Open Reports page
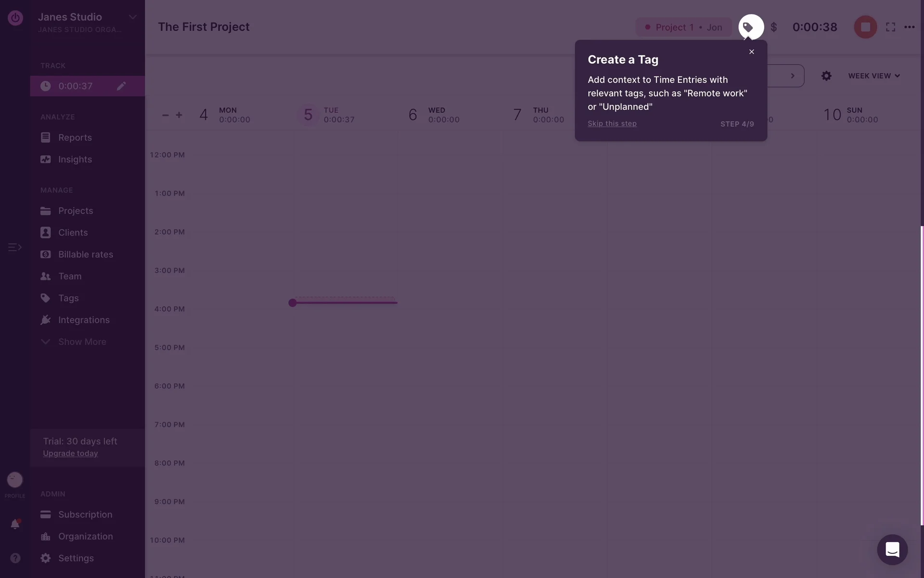 75,137
